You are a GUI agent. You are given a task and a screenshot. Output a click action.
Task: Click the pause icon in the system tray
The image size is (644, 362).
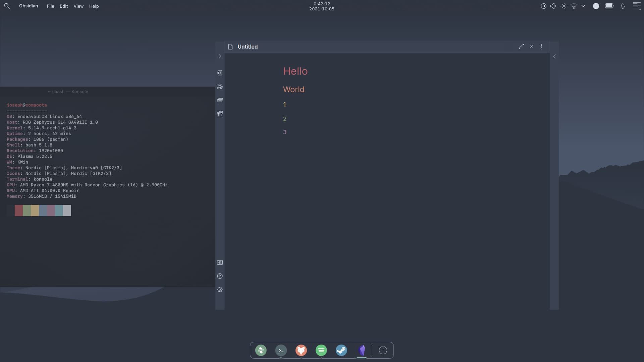tap(544, 6)
